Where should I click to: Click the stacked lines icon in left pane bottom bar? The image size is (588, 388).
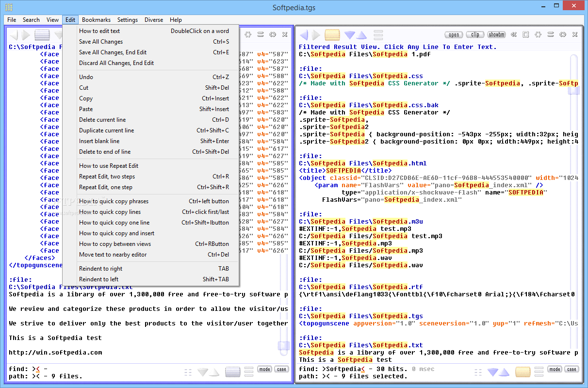pos(249,372)
